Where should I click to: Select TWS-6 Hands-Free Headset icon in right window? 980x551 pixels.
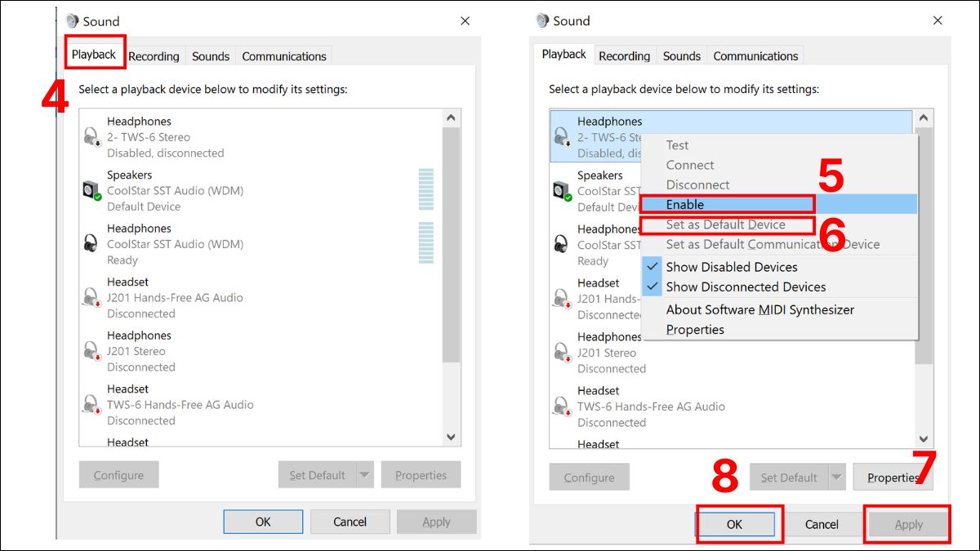pyautogui.click(x=561, y=406)
